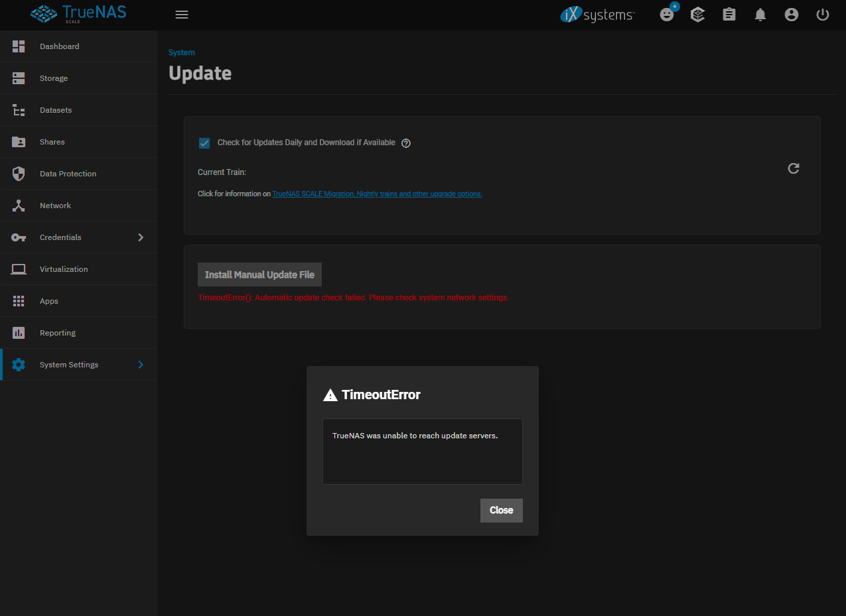
Task: Refresh the update check with reload icon
Action: pyautogui.click(x=794, y=168)
